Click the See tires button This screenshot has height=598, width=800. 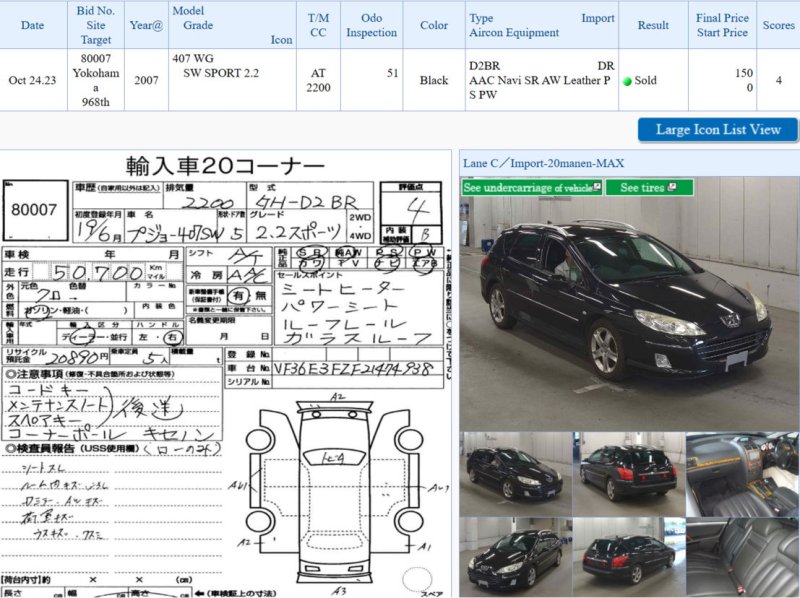tap(649, 187)
